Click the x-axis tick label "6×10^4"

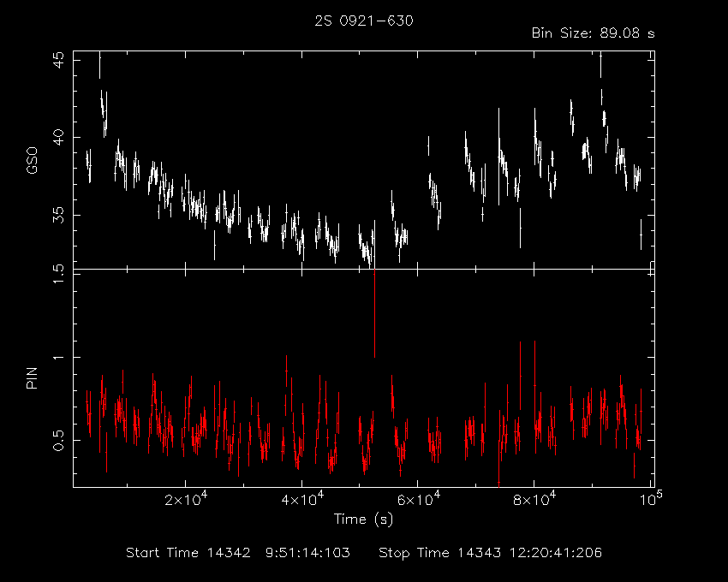tap(419, 499)
